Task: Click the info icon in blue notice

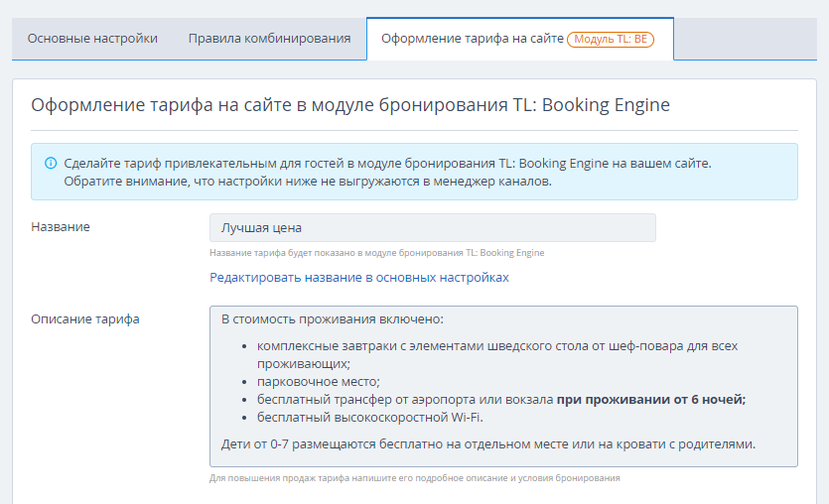Action: click(x=51, y=164)
